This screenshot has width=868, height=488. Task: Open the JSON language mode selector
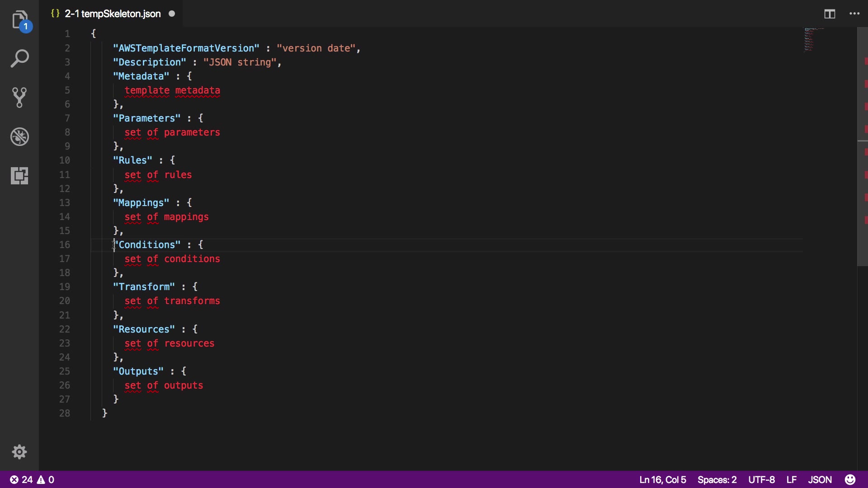(820, 479)
